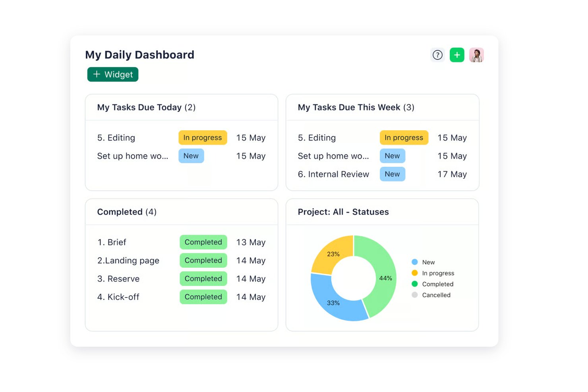Click New status badge in Tasks Due Today
This screenshot has height=392, width=588.
(191, 156)
